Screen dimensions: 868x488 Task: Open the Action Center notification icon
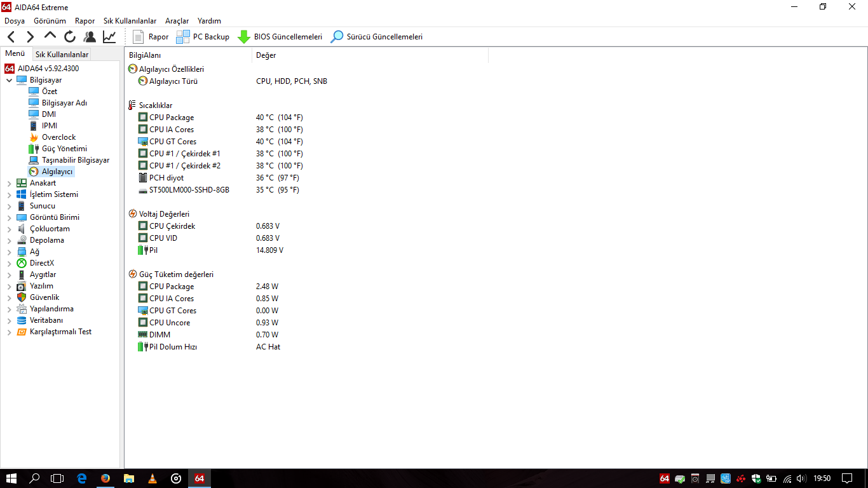(847, 478)
